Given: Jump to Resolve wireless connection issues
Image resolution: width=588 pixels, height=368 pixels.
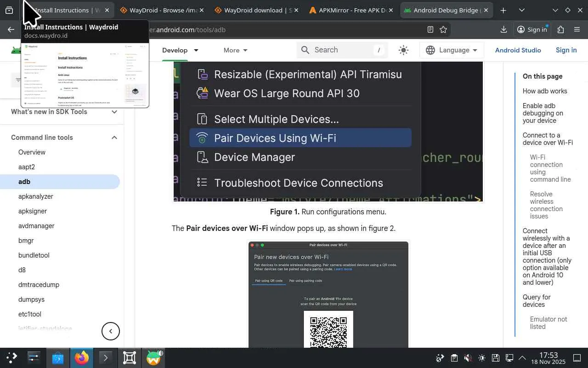Looking at the screenshot, I should click(547, 205).
